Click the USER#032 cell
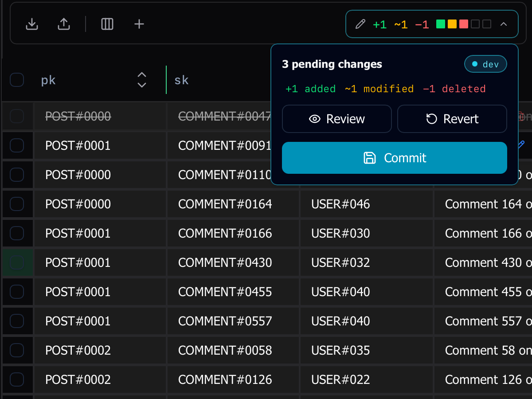 click(366, 262)
